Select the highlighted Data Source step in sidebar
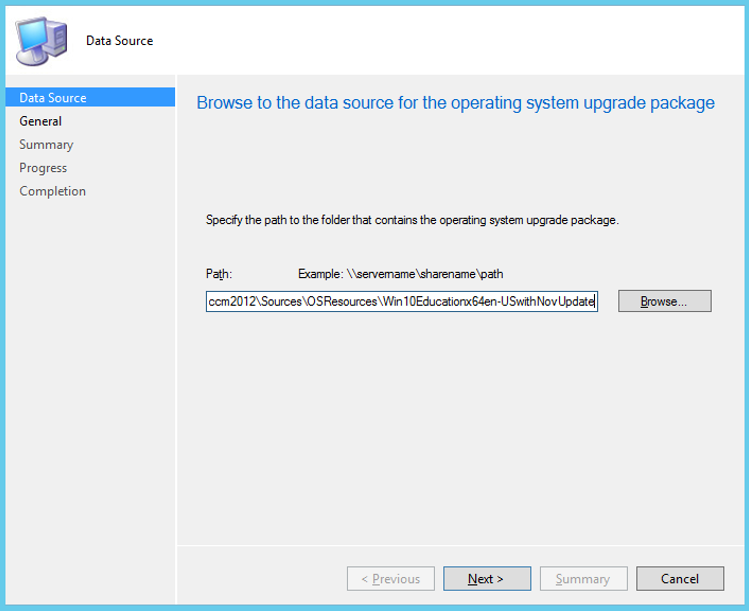 [53, 98]
